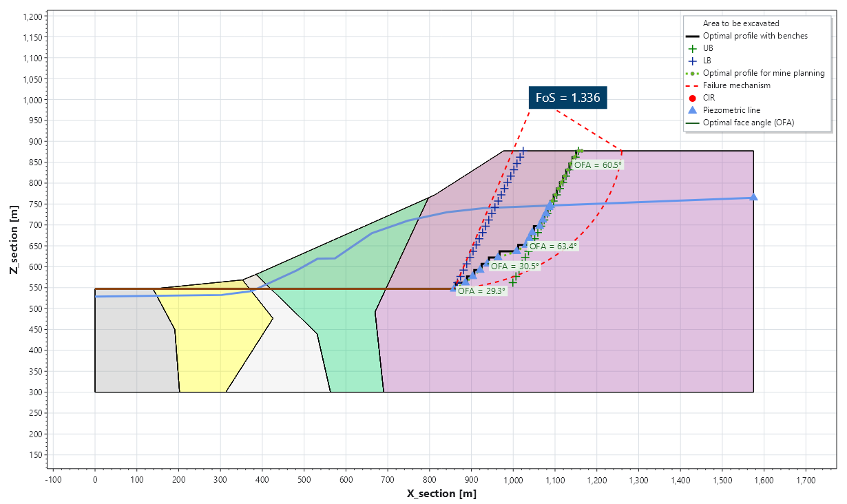Click 'Optimal profile with benches' legend label
Viewport: 847px width, 504px height.
(x=755, y=36)
